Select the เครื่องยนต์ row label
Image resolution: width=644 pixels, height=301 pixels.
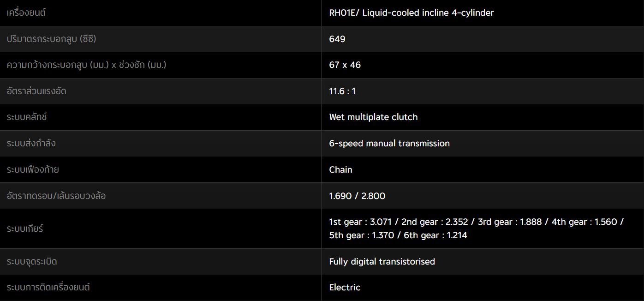pyautogui.click(x=26, y=13)
